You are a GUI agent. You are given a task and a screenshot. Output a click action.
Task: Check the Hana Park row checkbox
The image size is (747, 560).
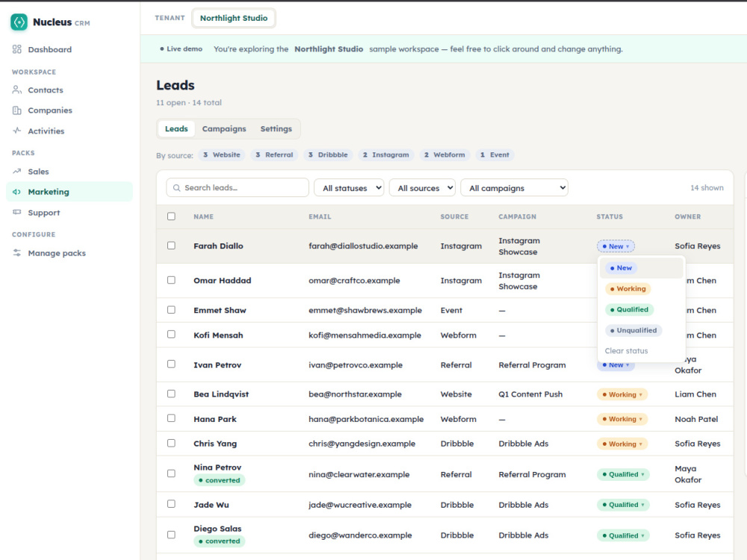(x=172, y=418)
